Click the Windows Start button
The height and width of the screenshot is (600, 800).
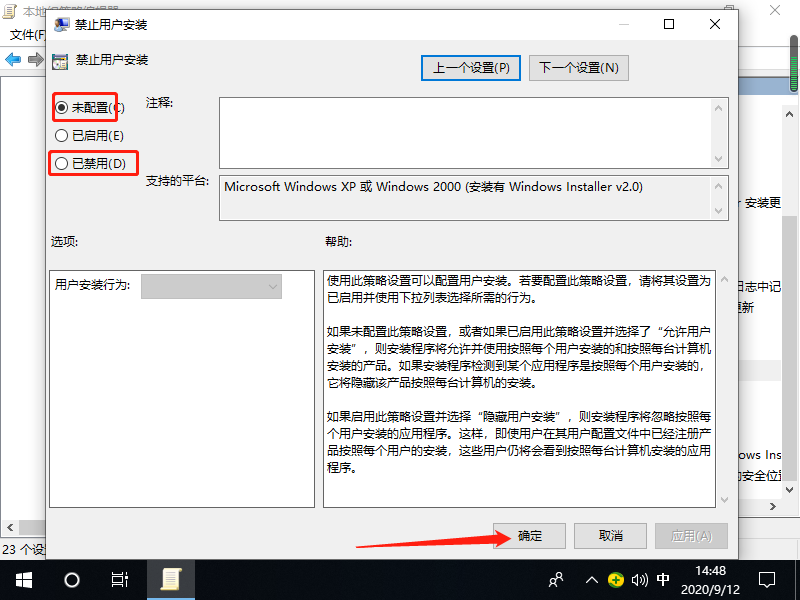tap(22, 580)
